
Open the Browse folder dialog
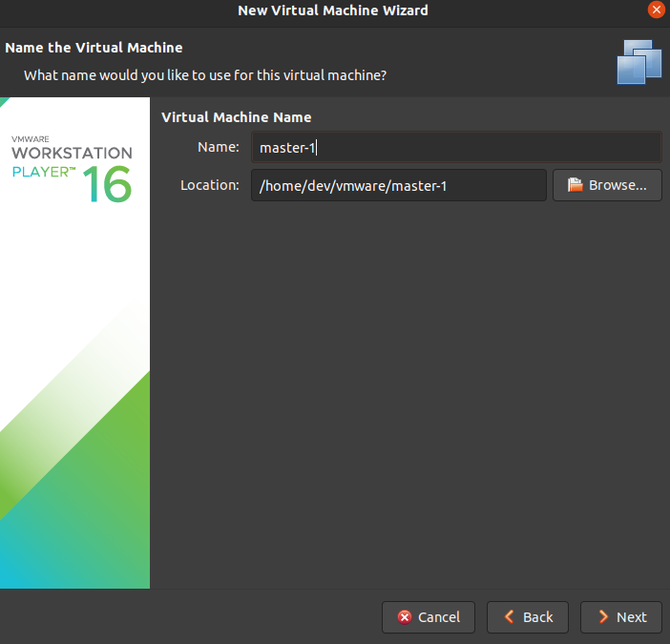pos(607,185)
